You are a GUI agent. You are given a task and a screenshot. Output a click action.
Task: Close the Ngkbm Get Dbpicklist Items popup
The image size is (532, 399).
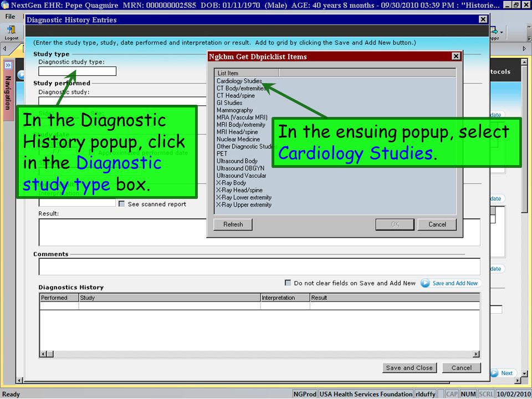(x=456, y=57)
